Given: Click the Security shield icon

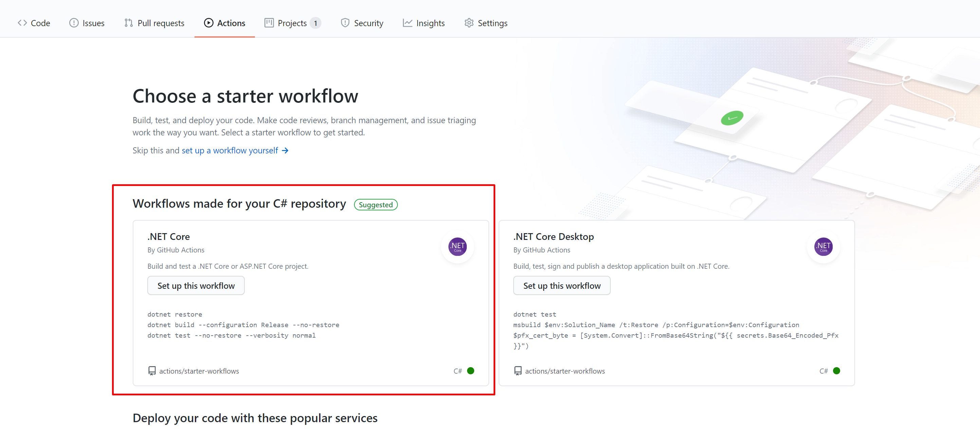Looking at the screenshot, I should 345,23.
